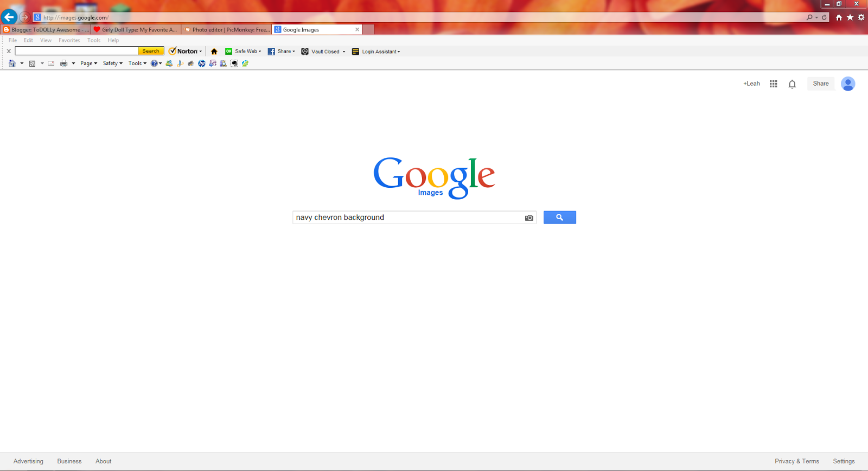The width and height of the screenshot is (868, 471).
Task: Expand the Login Assistant dropdown
Action: click(x=399, y=52)
